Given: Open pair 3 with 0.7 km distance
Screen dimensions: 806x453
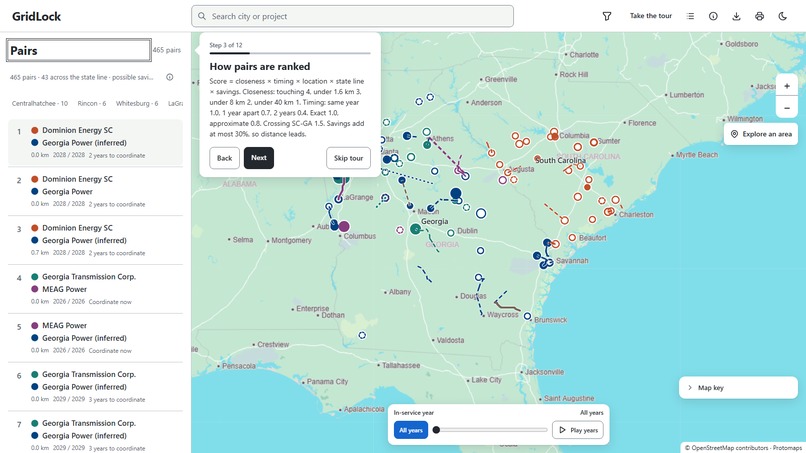Looking at the screenshot, I should coord(95,240).
